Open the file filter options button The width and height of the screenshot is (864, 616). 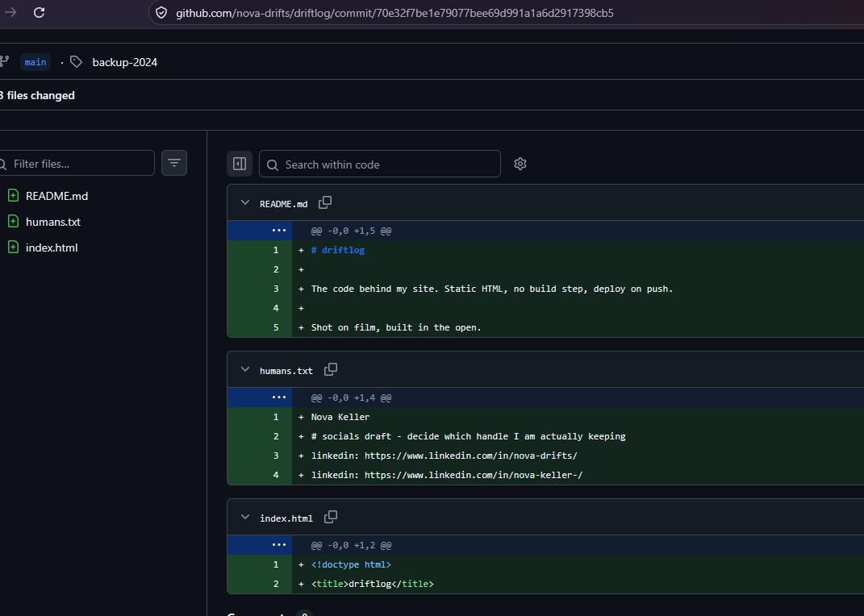tap(174, 163)
